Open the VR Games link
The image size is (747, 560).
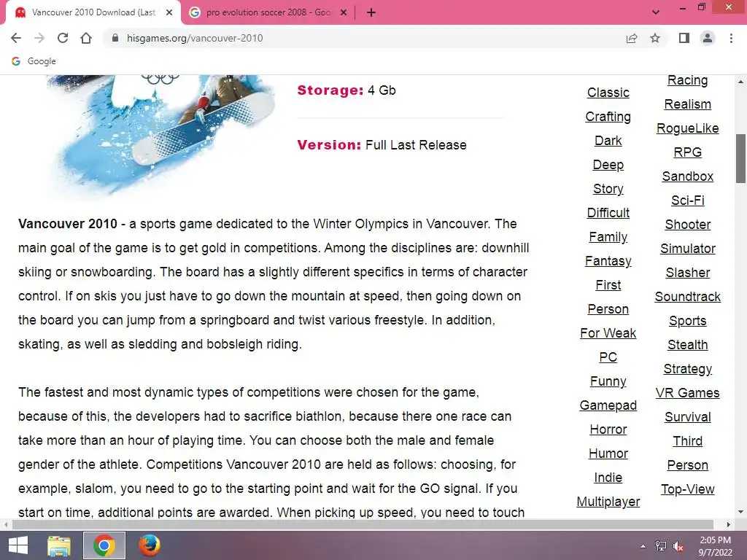point(687,393)
